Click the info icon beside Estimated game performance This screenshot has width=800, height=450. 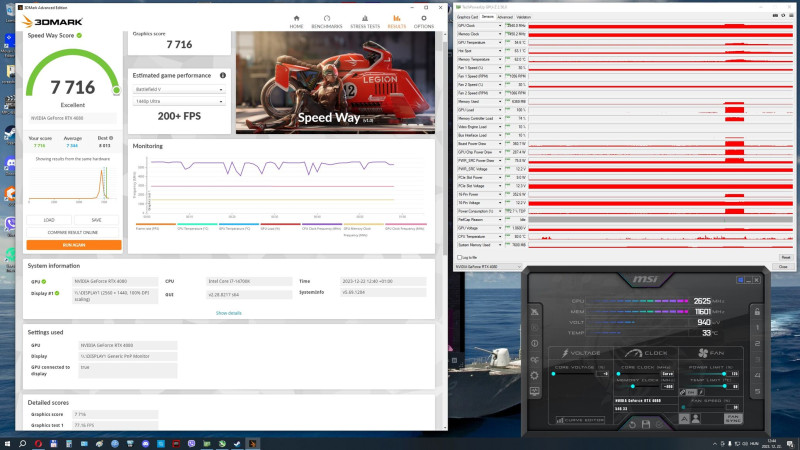(223, 75)
